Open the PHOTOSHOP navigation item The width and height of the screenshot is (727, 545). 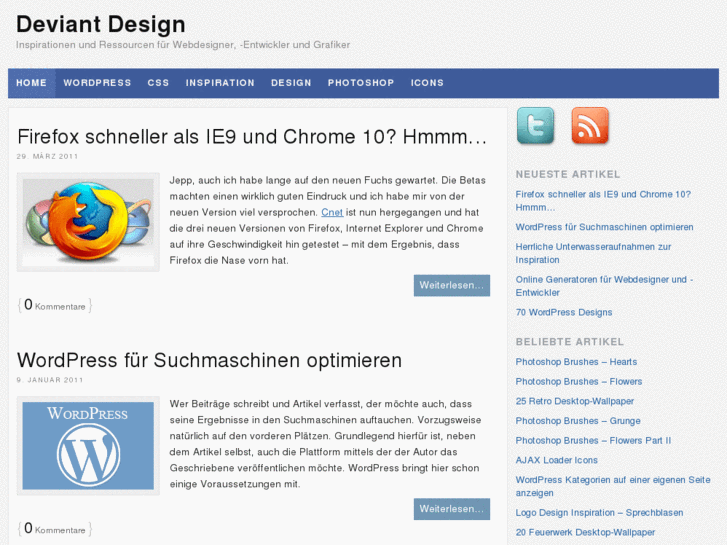coord(361,83)
